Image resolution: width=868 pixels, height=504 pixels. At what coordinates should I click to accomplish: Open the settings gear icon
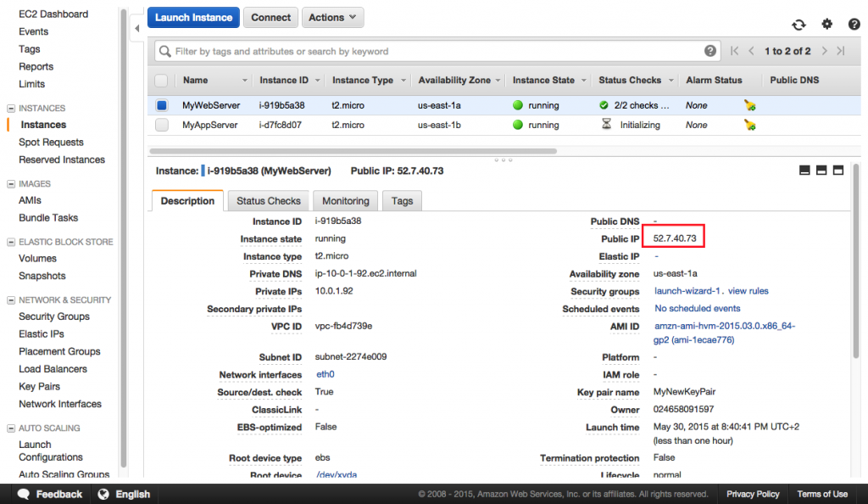tap(826, 24)
